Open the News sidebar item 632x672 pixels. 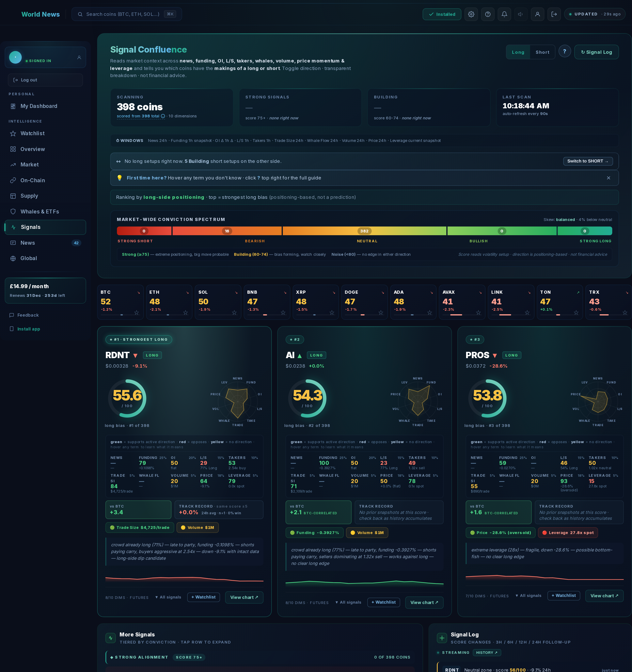tap(45, 243)
